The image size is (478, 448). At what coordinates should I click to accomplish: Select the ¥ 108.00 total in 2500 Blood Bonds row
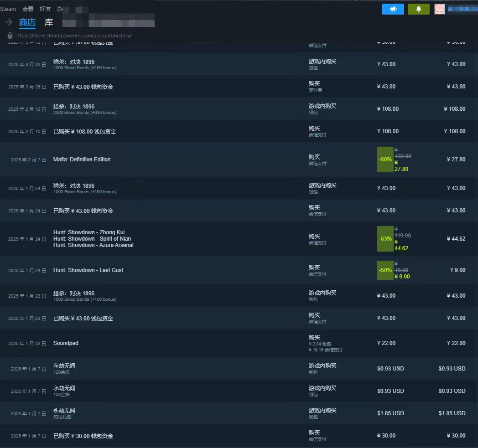455,109
